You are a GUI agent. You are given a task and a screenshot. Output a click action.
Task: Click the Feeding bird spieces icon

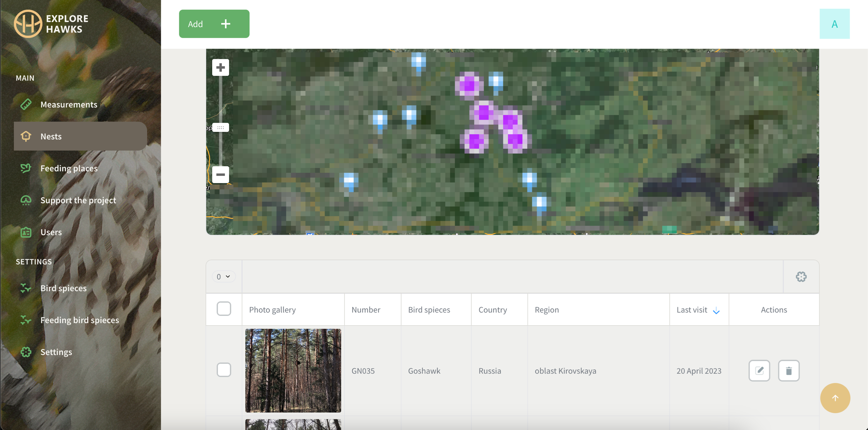26,320
